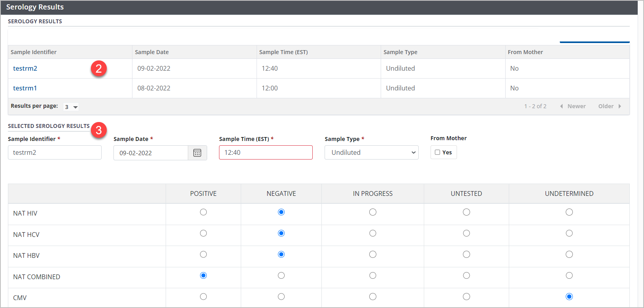
Task: Click the Sample Date column header
Action: point(152,52)
